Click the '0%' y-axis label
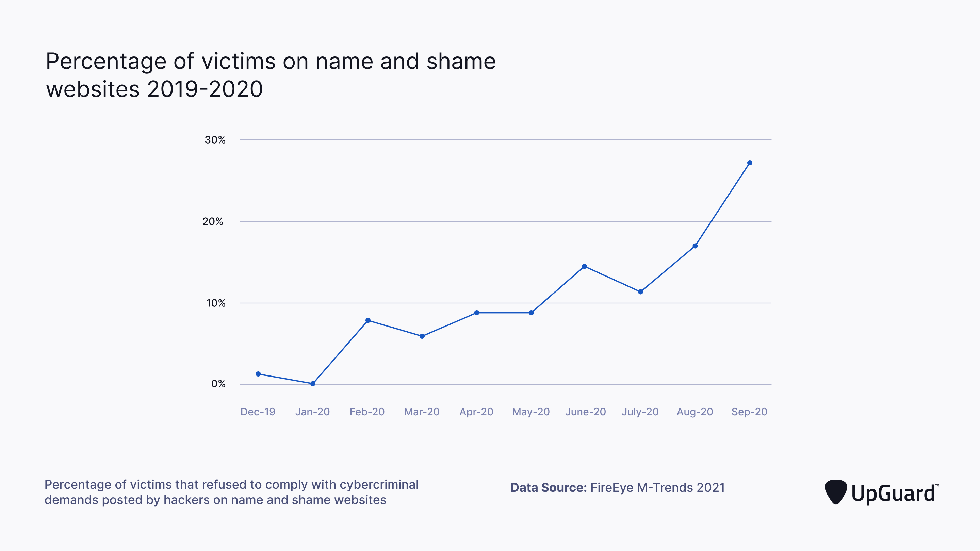The image size is (980, 551). coord(218,384)
